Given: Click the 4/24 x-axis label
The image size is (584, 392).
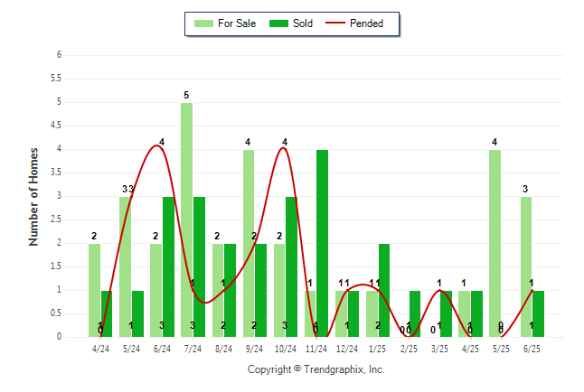Looking at the screenshot, I should 100,349.
